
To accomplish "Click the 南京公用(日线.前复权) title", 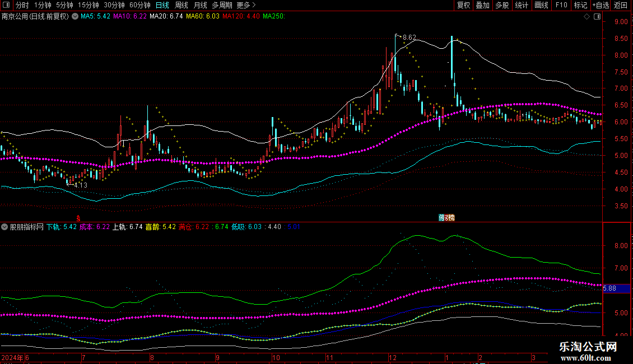I will coord(35,16).
